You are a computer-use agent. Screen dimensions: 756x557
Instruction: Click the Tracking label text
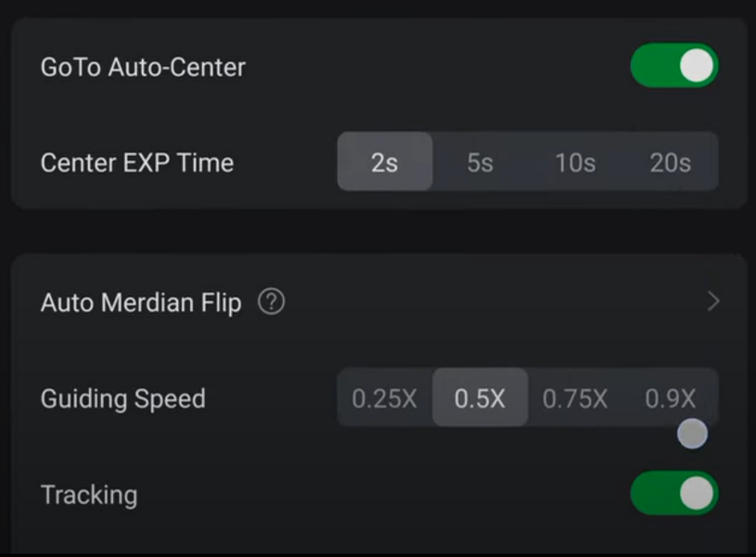(89, 495)
